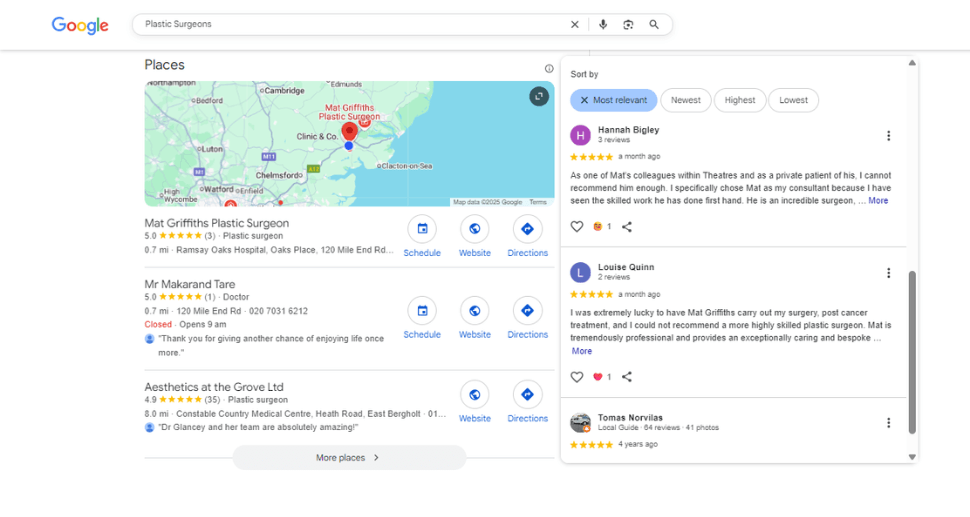The height and width of the screenshot is (517, 970).
Task: Click the More places button
Action: [349, 458]
